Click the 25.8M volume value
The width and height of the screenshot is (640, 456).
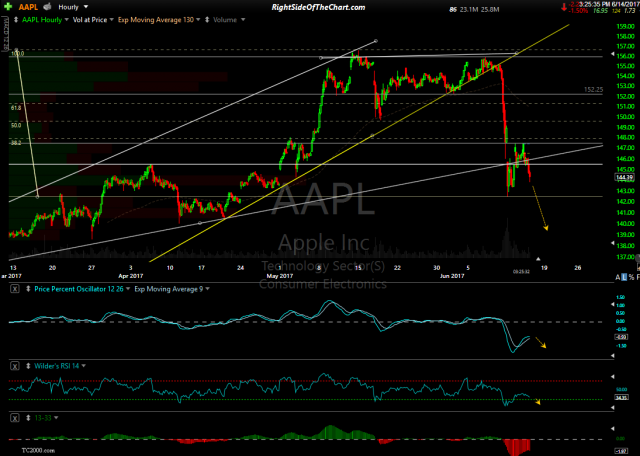tap(490, 7)
